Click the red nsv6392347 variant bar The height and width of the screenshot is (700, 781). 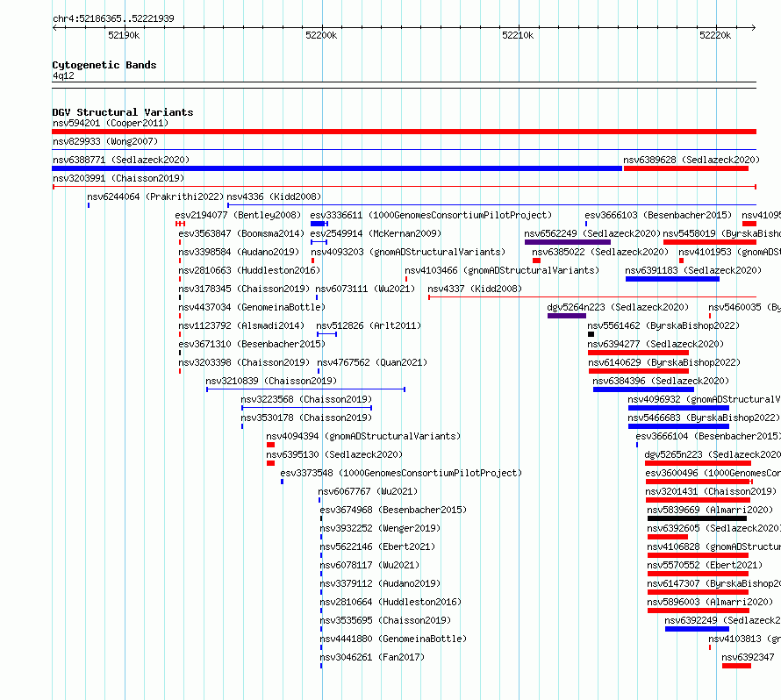pos(736,666)
